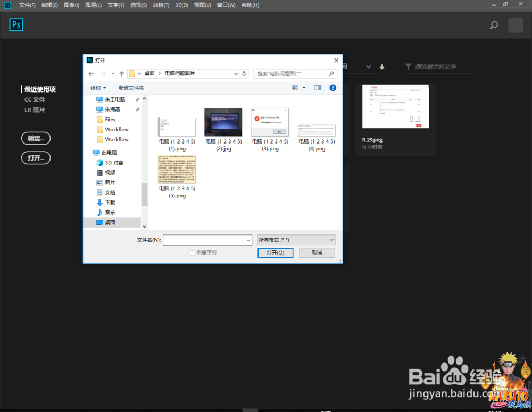
Task: Click the 打开... button in Photoshop
Action: 36,158
